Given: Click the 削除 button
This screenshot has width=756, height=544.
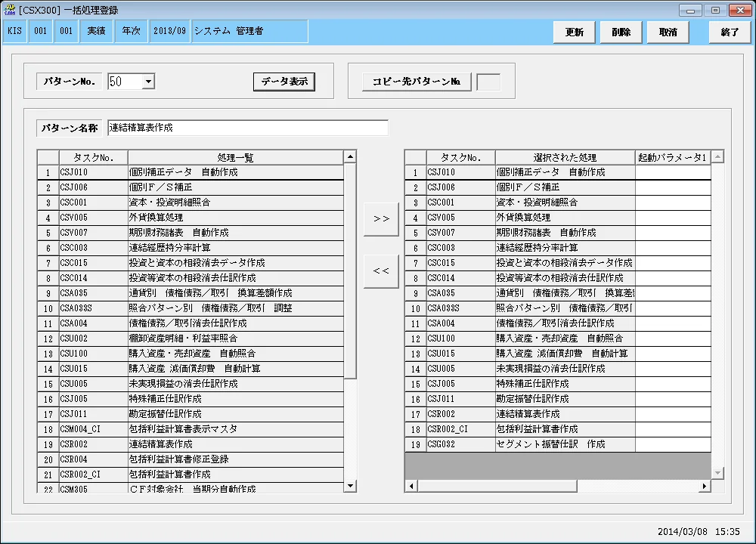Looking at the screenshot, I should point(621,32).
